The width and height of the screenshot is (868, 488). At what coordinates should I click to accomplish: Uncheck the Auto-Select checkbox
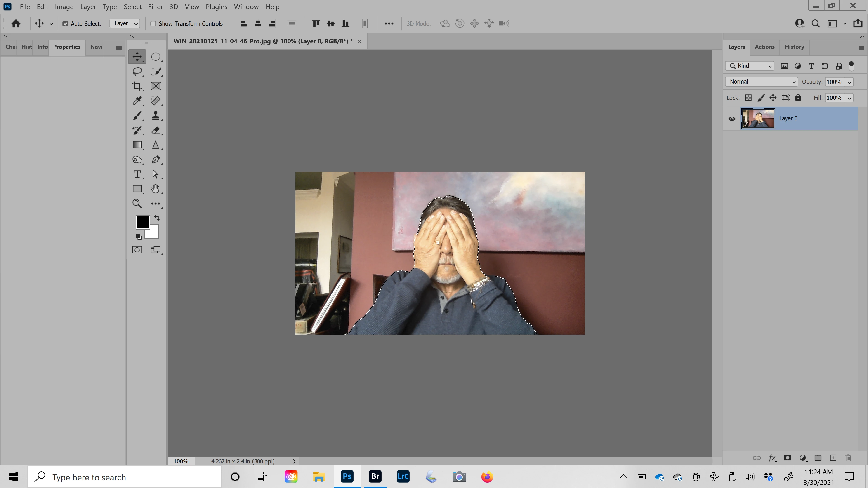(65, 23)
